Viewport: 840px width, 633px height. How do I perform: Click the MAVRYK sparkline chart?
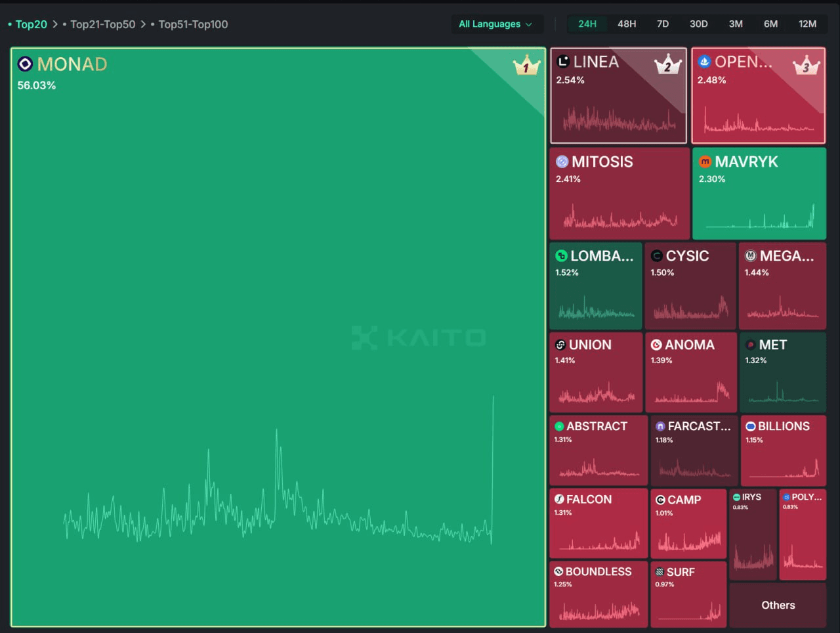click(760, 216)
